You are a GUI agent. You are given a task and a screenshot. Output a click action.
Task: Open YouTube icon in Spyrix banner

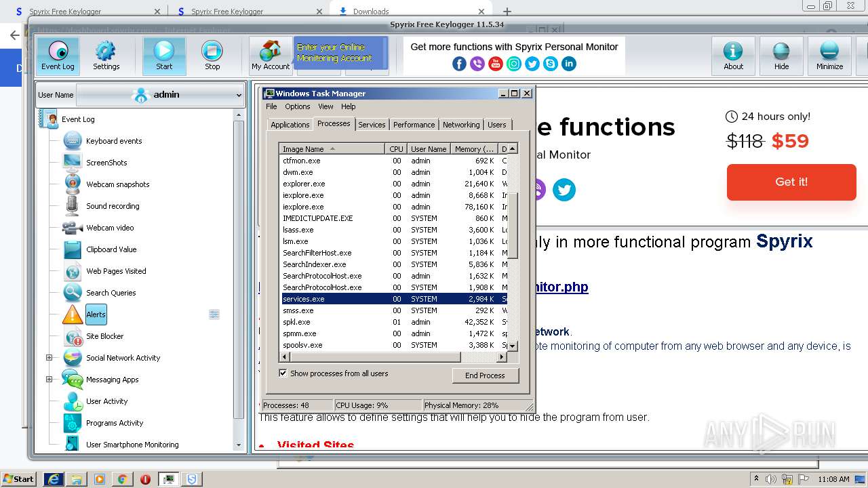click(x=496, y=64)
